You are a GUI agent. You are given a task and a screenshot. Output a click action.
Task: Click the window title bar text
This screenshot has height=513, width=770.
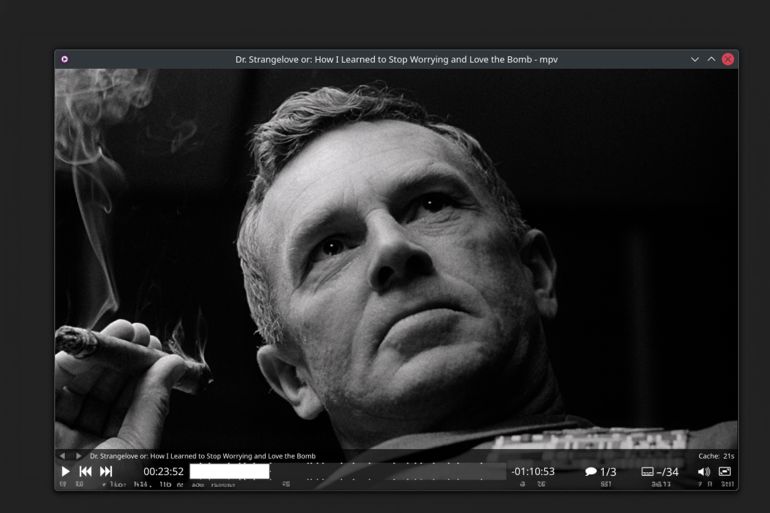(x=396, y=59)
